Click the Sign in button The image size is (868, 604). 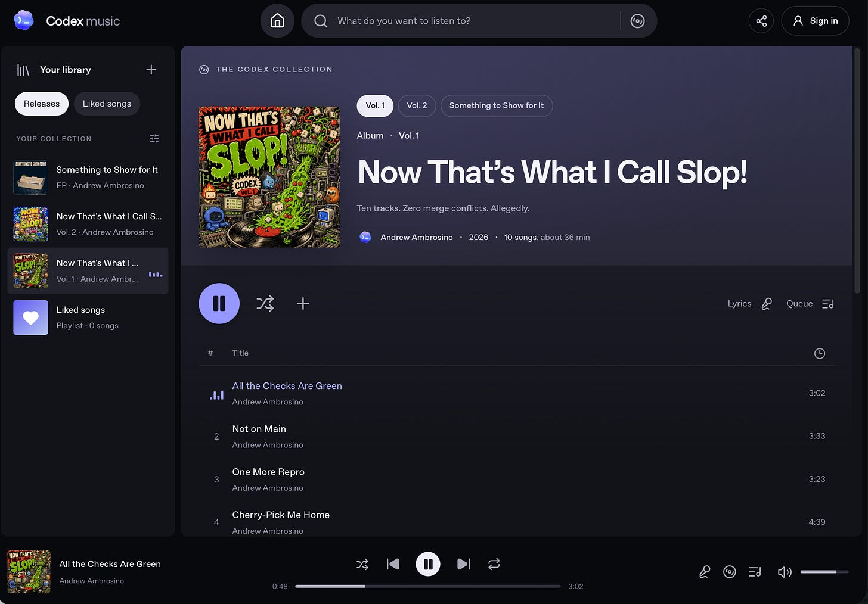(815, 21)
